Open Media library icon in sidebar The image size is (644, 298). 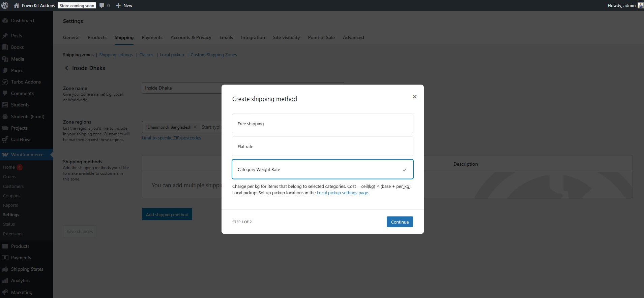pyautogui.click(x=5, y=59)
